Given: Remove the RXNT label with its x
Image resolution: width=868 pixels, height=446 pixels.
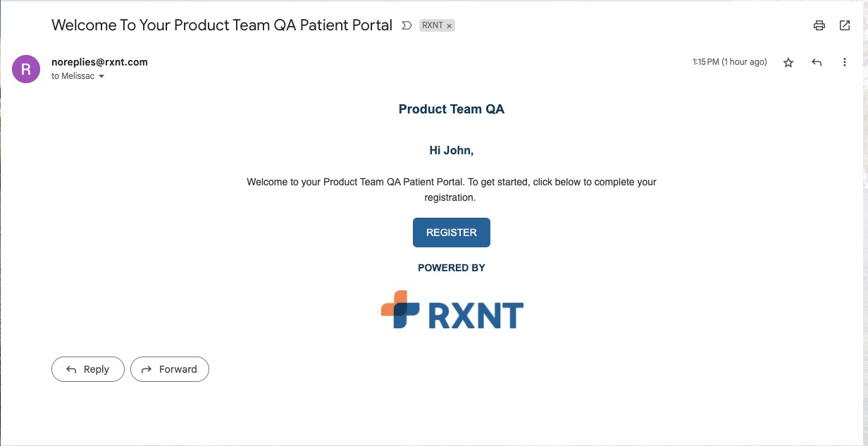Looking at the screenshot, I should pos(449,25).
